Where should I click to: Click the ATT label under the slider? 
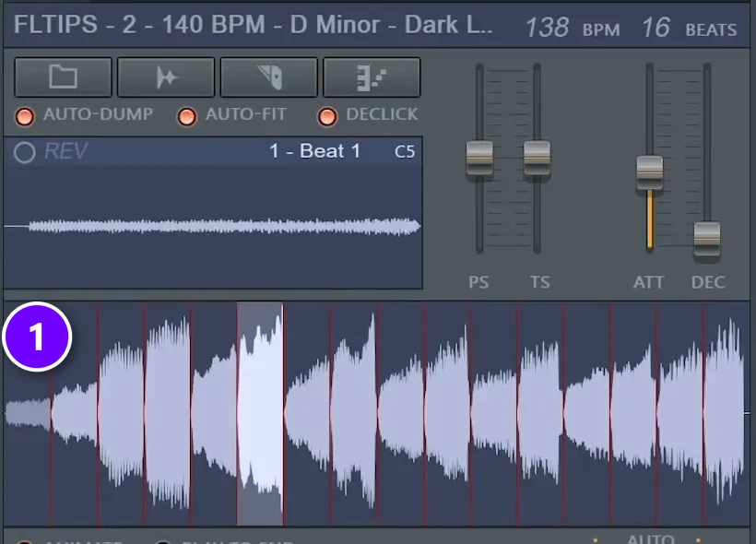(648, 282)
